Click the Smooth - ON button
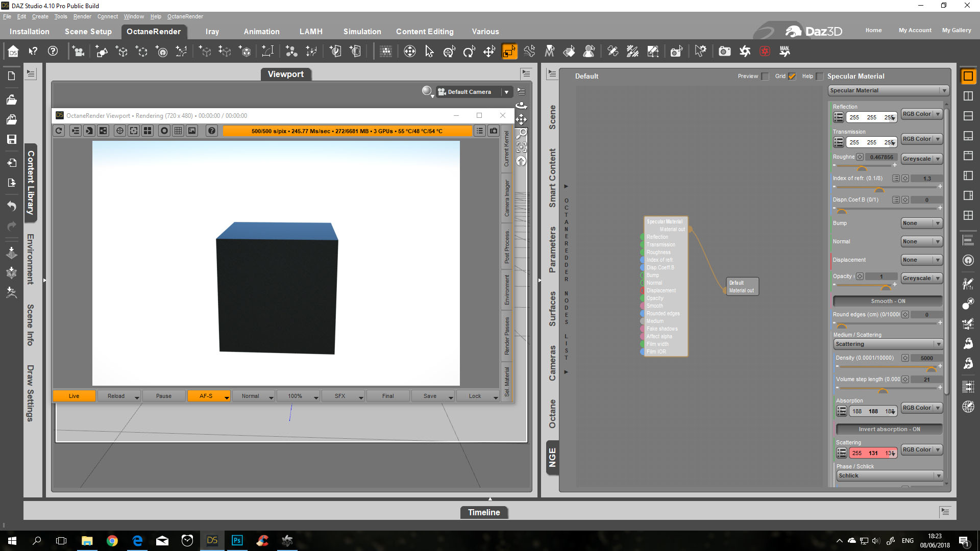Screen dimensions: 980x551 pyautogui.click(x=888, y=301)
